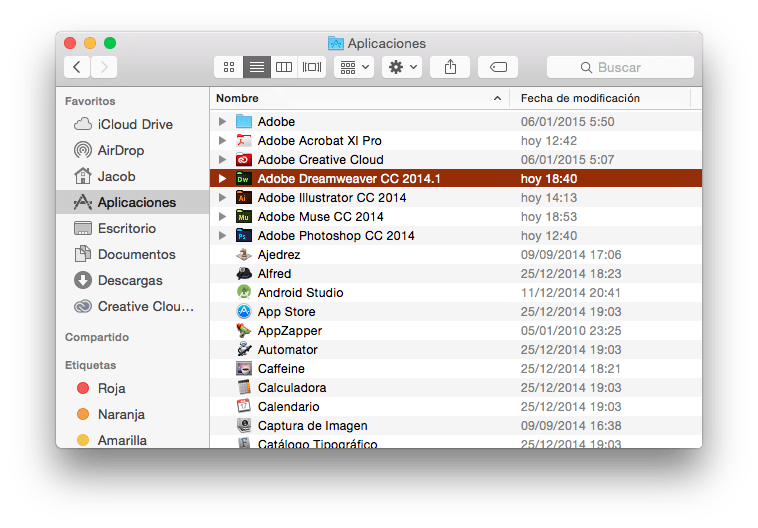Sort by Fecha de modificación column

pos(600,98)
